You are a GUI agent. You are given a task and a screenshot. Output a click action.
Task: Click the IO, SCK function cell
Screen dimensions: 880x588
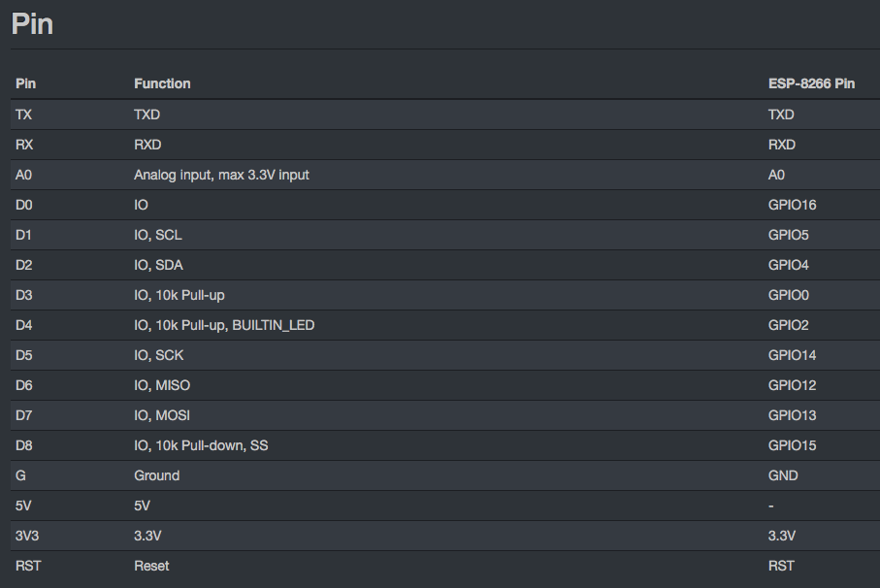click(x=159, y=355)
